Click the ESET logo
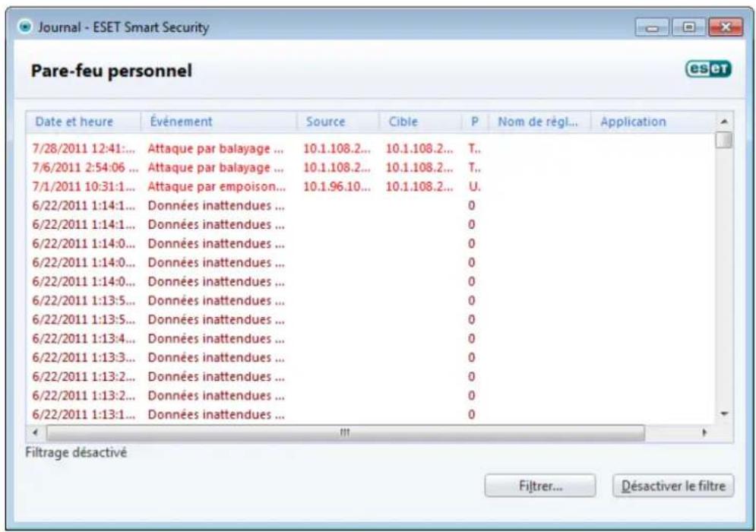Image resolution: width=756 pixels, height=532 pixels. pyautogui.click(x=708, y=69)
